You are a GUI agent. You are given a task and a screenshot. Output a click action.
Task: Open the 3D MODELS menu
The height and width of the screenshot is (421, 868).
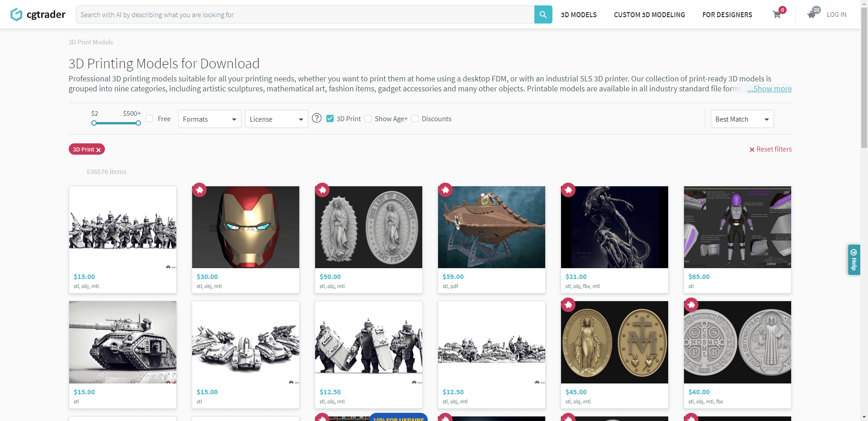point(579,14)
